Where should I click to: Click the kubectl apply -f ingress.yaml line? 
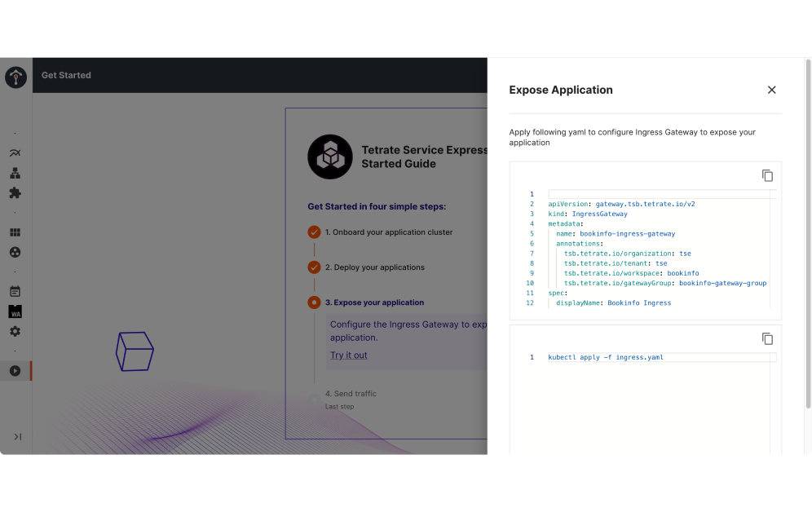(x=606, y=357)
